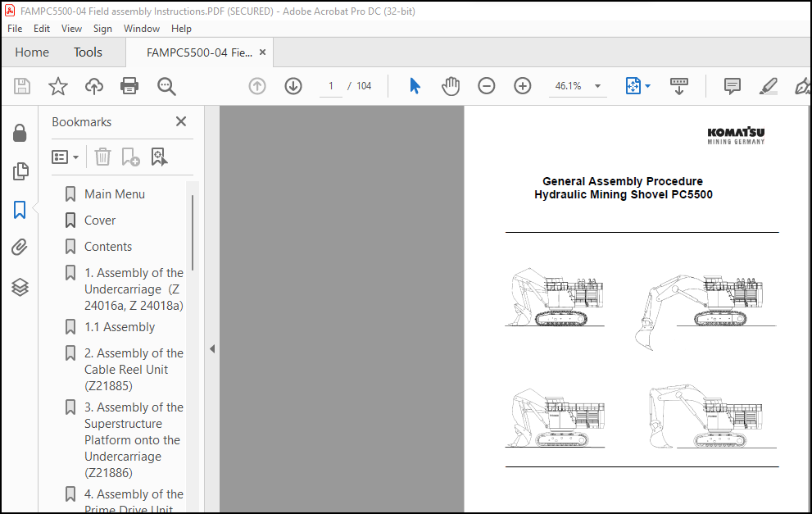This screenshot has height=514, width=812.
Task: Click the General Assembly Procedure title text
Action: (623, 181)
